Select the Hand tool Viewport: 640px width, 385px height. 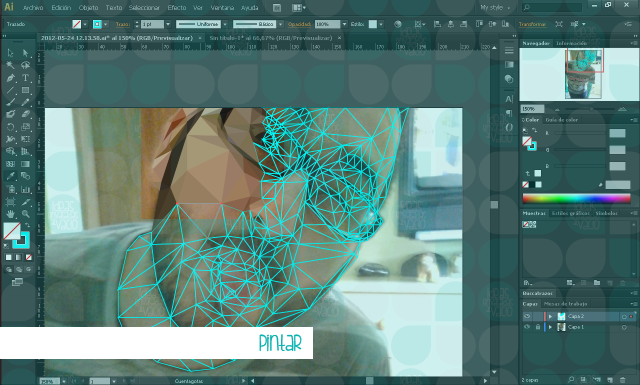pos(10,214)
